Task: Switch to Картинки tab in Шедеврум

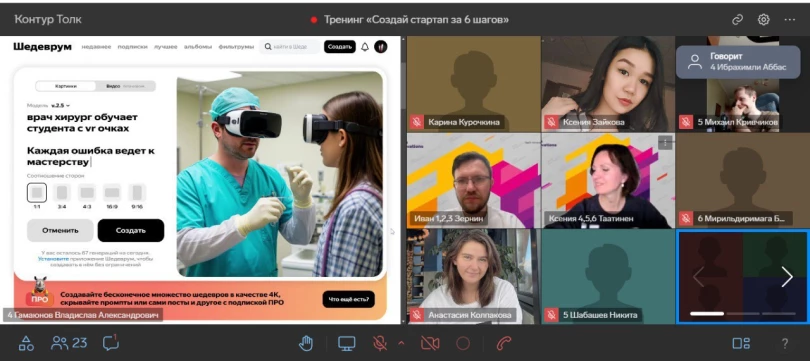Action: tap(66, 86)
